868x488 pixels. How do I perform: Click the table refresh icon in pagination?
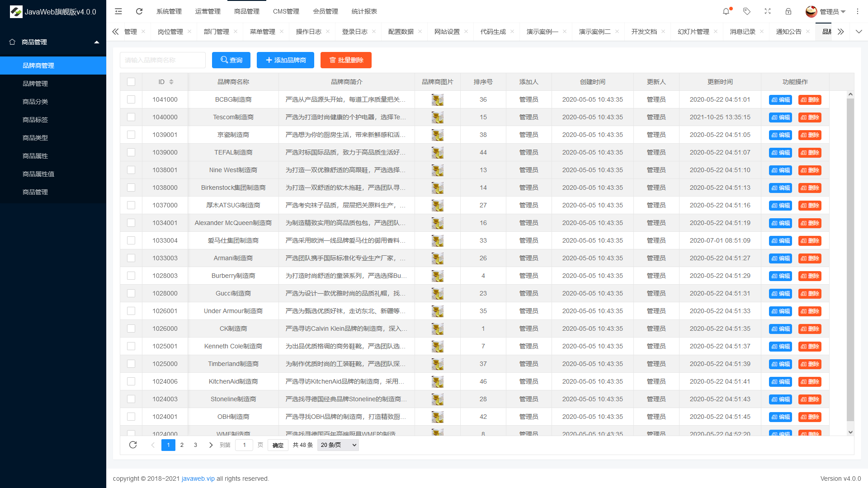[133, 445]
